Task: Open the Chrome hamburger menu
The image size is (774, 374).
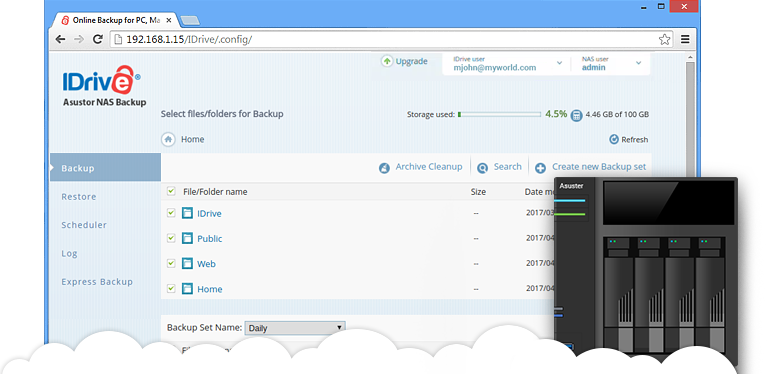Action: tap(685, 39)
